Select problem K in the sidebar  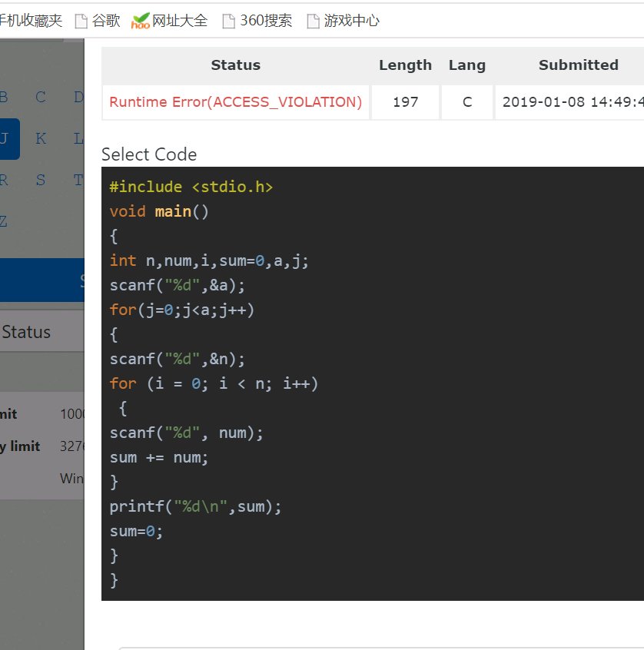[41, 138]
